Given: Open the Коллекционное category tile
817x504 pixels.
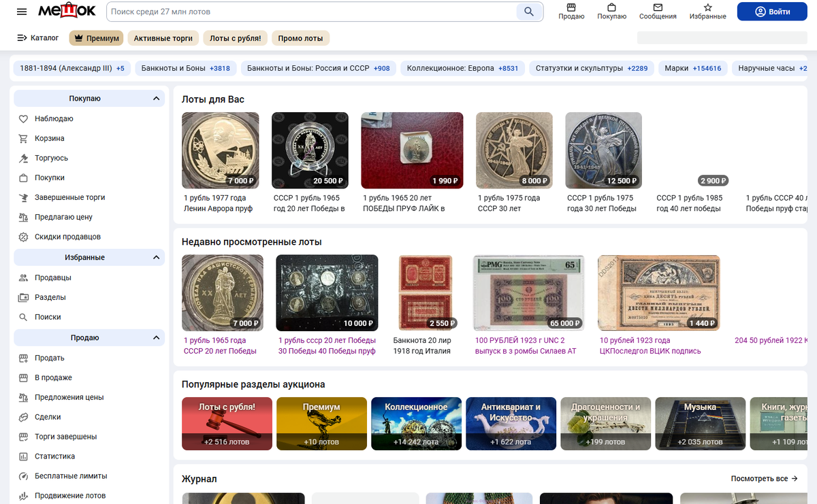Looking at the screenshot, I should 416,424.
